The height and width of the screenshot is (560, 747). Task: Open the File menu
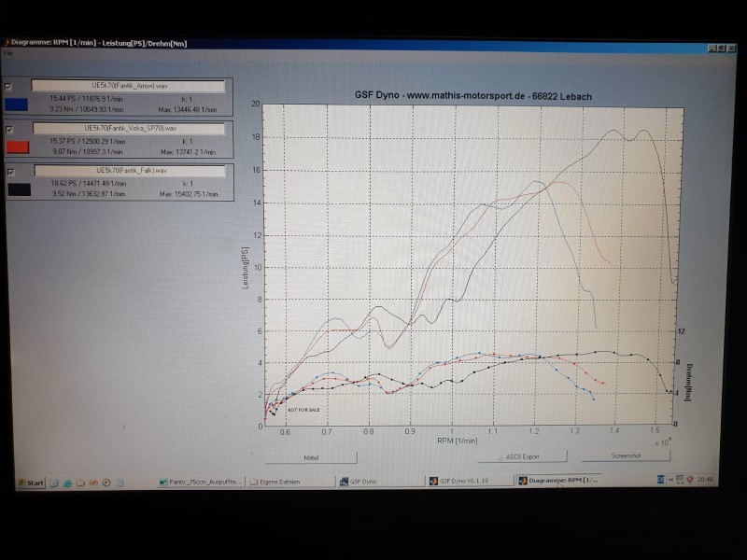[7, 52]
